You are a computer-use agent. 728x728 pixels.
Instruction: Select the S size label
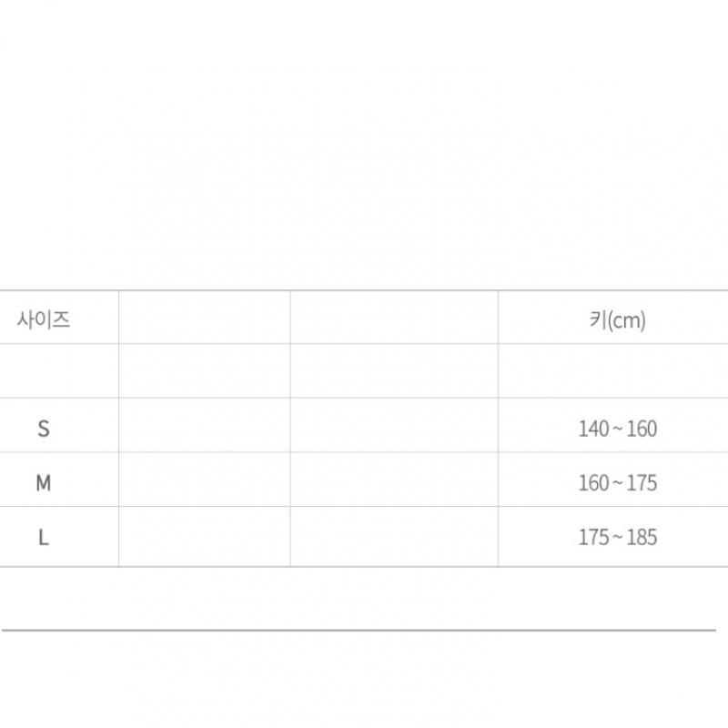pyautogui.click(x=44, y=429)
